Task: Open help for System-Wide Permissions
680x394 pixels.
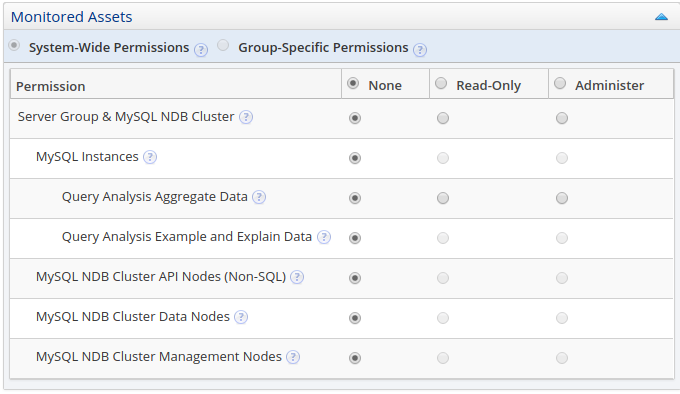Action: pos(201,50)
